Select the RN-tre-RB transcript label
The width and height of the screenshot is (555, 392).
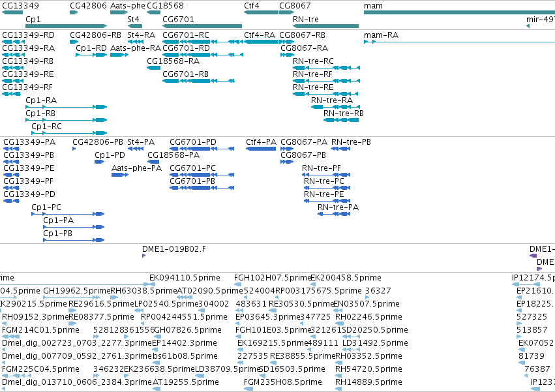344,113
